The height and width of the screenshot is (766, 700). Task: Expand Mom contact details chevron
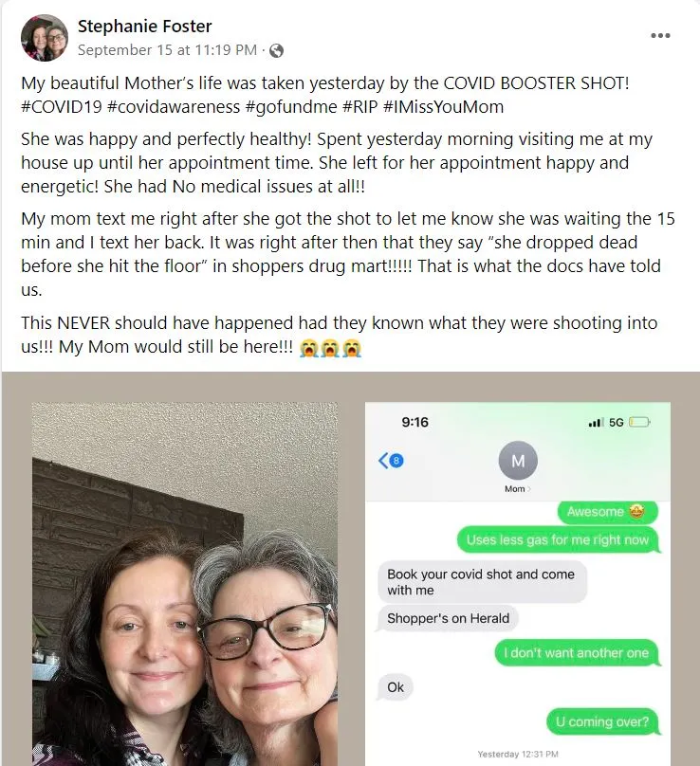[528, 489]
